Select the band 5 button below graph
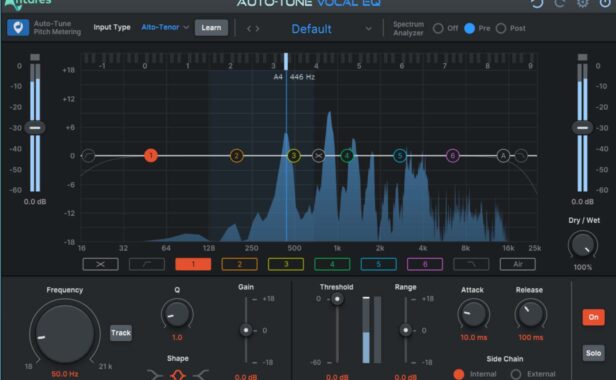The image size is (616, 380). 379,264
